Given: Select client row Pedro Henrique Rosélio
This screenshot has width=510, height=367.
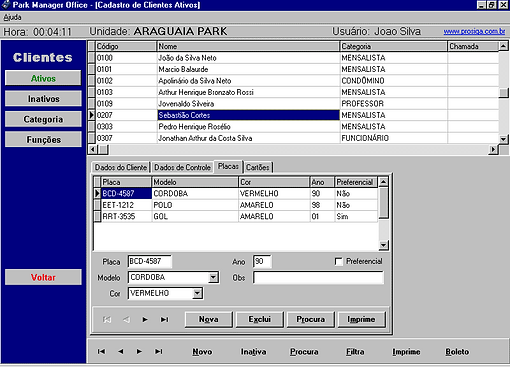Looking at the screenshot, I should (293, 127).
